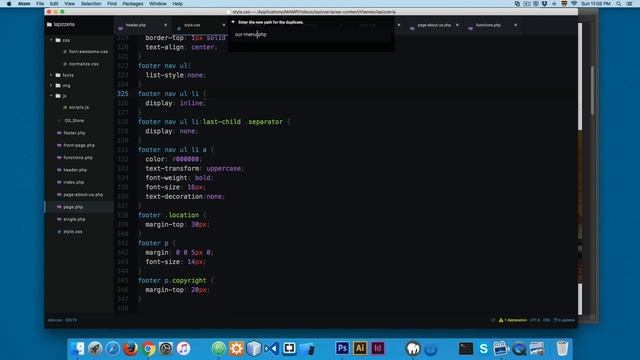Launch Google Chrome from the Dock
The height and width of the screenshot is (360, 640).
click(149, 349)
